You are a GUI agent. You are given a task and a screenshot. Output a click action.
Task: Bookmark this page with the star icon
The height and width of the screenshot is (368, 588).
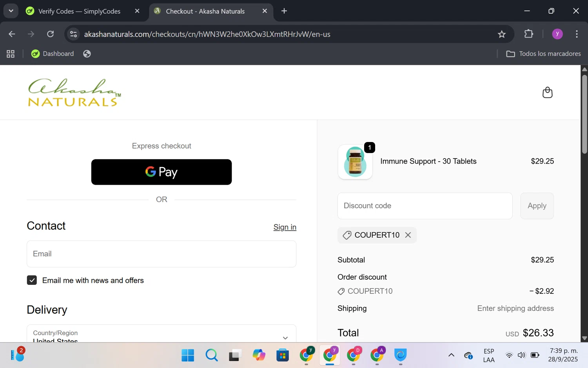pos(502,34)
